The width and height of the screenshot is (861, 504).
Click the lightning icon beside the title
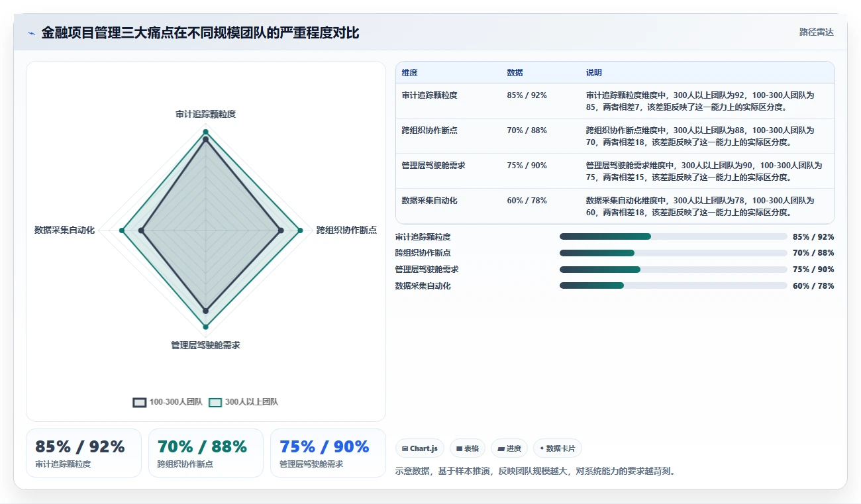click(31, 33)
